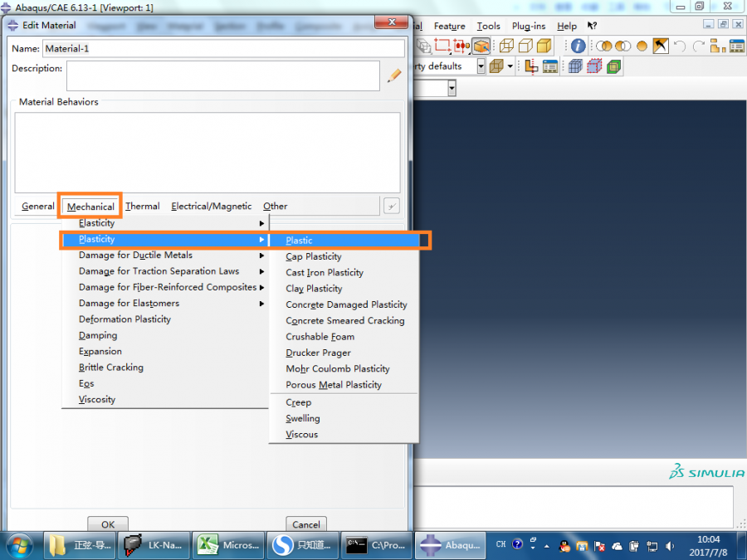Click the undo curved arrow icon
This screenshot has width=747, height=560.
click(680, 46)
